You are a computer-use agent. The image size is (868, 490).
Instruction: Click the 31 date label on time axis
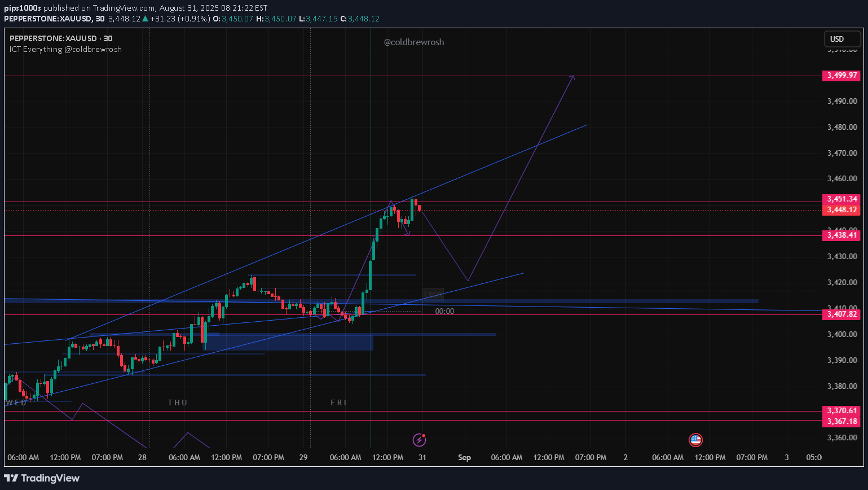tap(422, 457)
